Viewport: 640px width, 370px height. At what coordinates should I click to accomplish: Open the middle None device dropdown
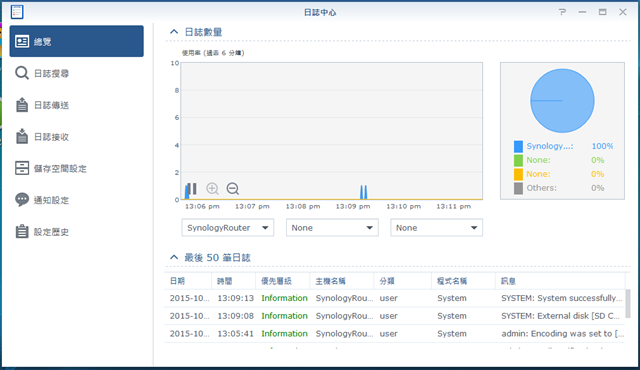[x=332, y=228]
